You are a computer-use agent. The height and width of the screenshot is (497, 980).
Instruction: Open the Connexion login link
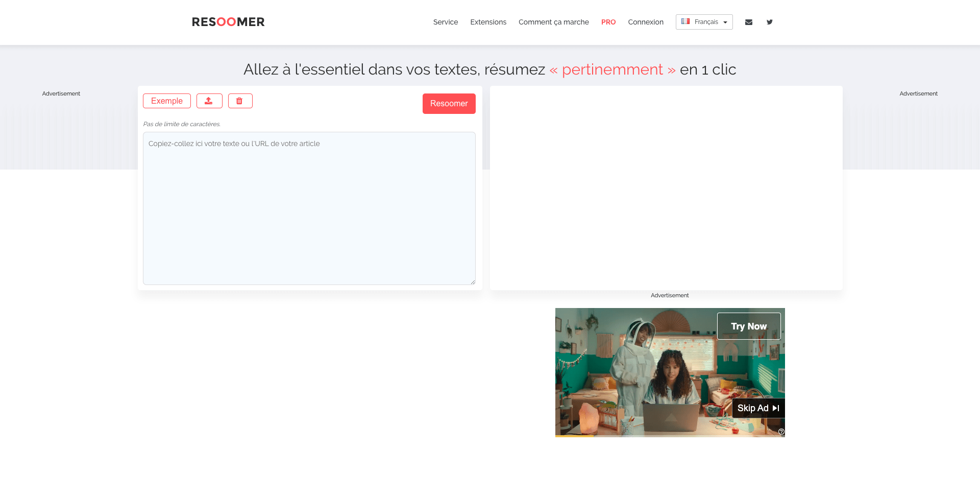point(645,22)
